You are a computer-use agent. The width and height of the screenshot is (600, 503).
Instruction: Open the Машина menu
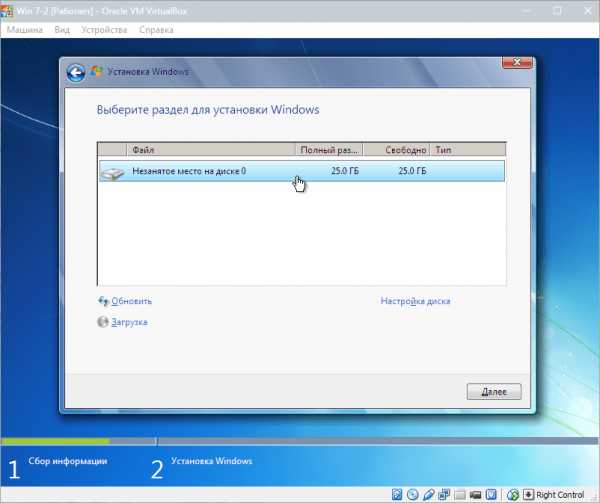point(25,30)
